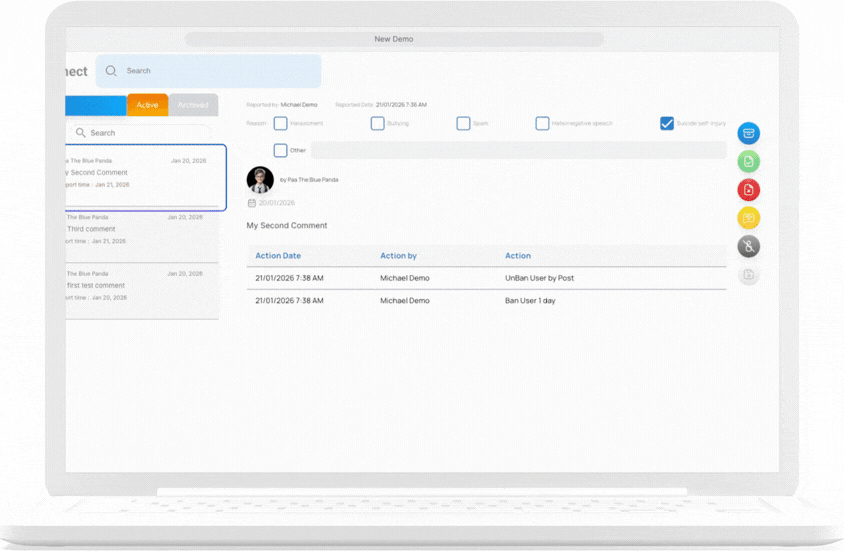Image resolution: width=844 pixels, height=551 pixels.
Task: Click the light gray save icon
Action: coord(748,274)
